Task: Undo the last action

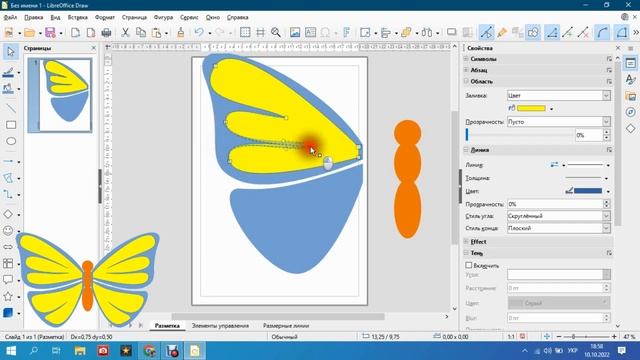Action: (x=199, y=33)
